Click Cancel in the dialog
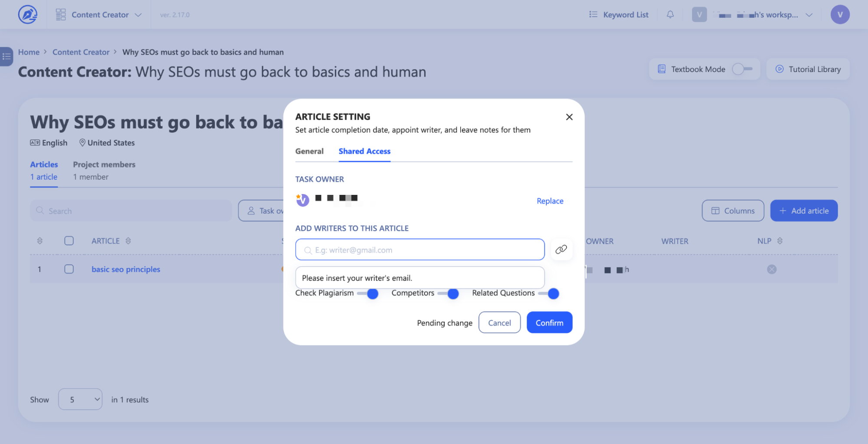 tap(499, 322)
